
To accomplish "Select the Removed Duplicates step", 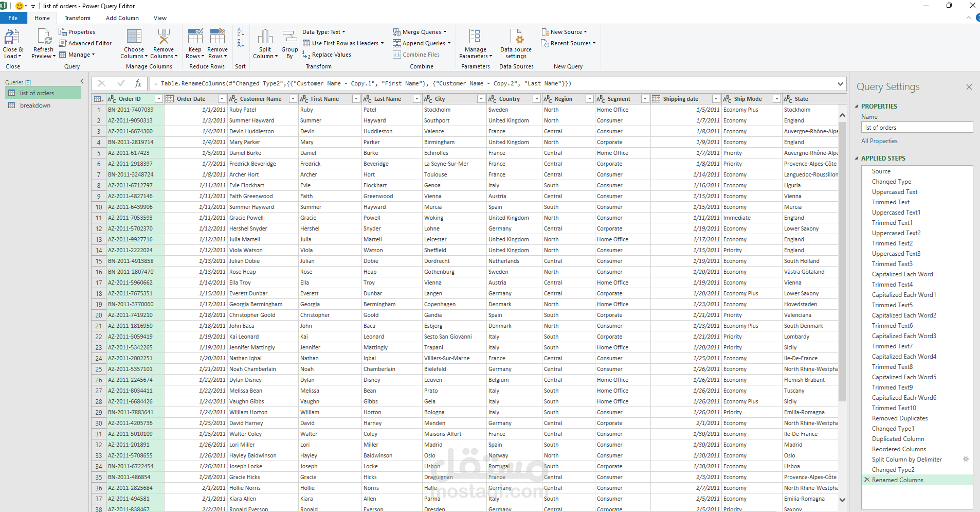I will point(900,418).
